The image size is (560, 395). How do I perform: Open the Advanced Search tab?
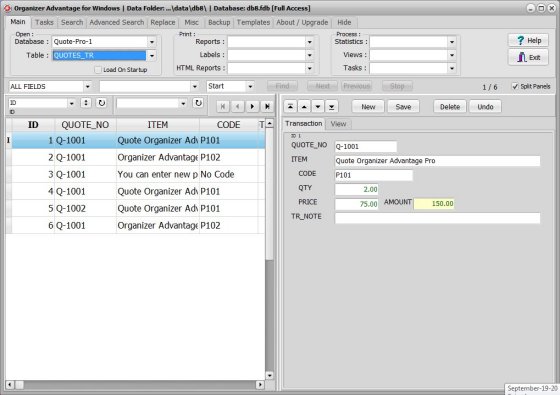[117, 22]
